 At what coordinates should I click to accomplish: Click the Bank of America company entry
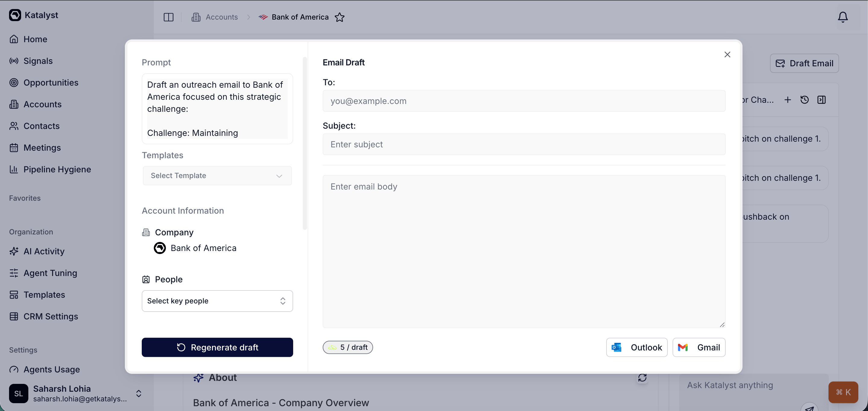195,248
